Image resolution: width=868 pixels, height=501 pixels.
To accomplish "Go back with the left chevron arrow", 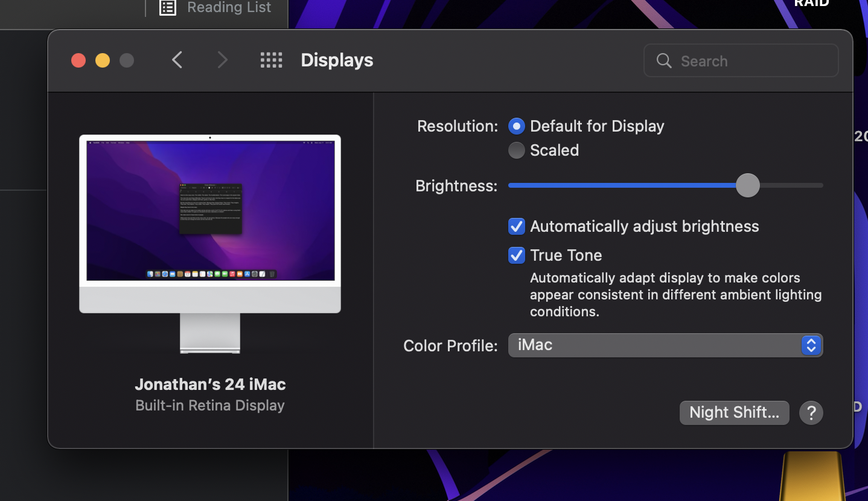I will [x=177, y=60].
